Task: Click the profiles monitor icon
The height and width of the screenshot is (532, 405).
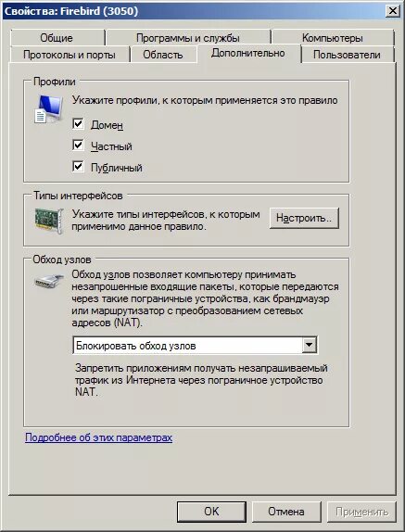Action: [x=49, y=108]
